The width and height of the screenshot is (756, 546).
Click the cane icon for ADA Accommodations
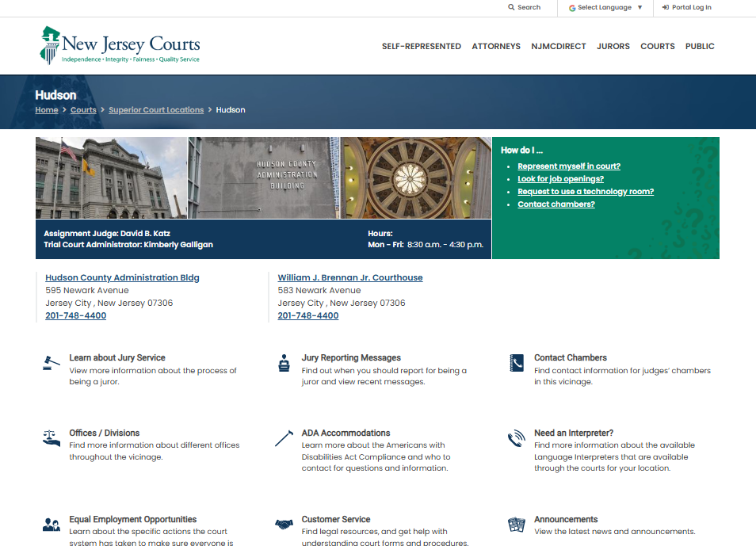tap(284, 438)
